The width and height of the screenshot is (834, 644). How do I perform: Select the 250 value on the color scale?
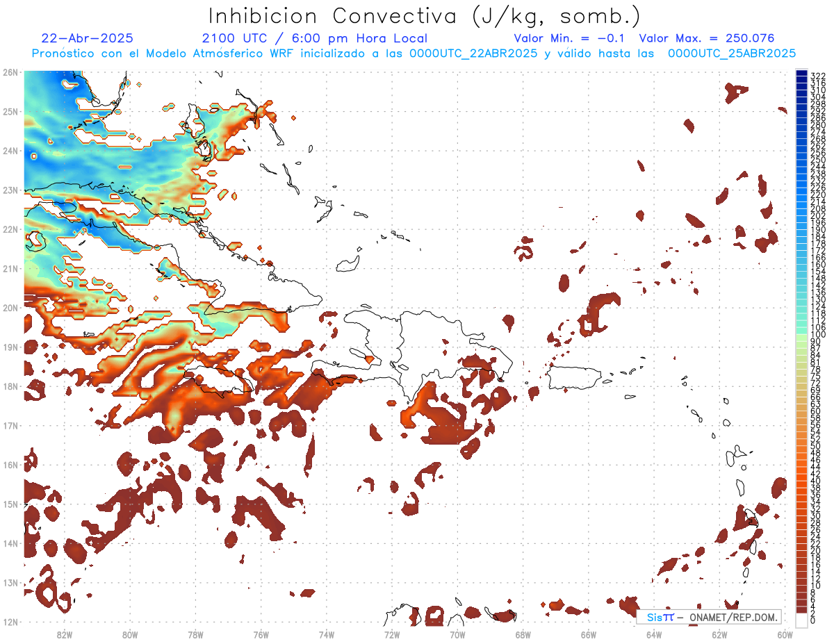(x=818, y=160)
